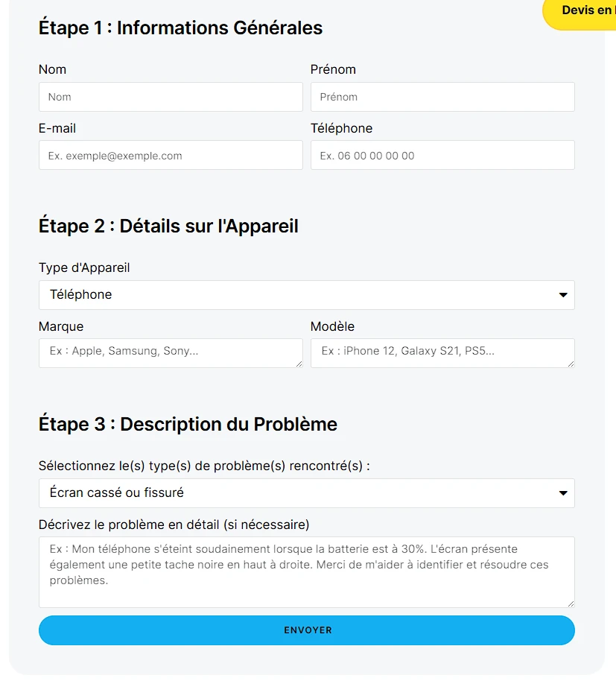Click the Nom input field
Screen dimensions: 616x681
(171, 97)
